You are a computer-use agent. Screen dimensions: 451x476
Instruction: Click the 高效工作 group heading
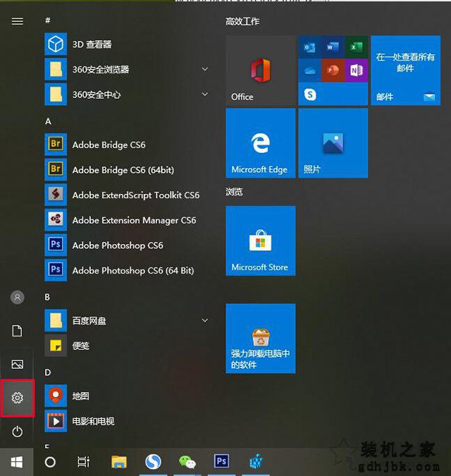(x=242, y=22)
